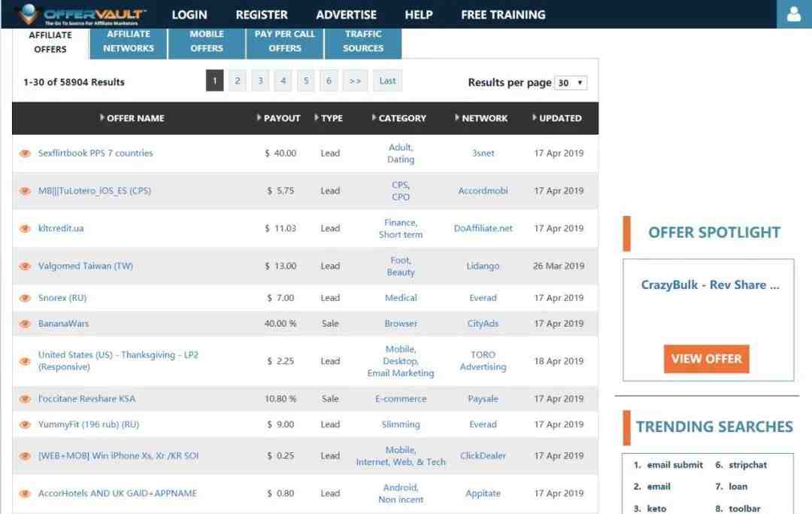Sort table by Category column

point(398,118)
